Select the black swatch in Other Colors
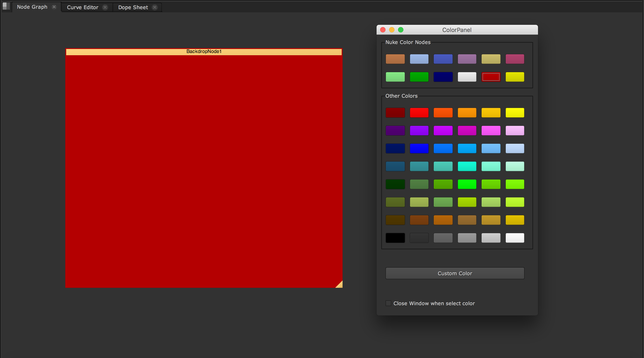Image resolution: width=644 pixels, height=358 pixels. (395, 238)
